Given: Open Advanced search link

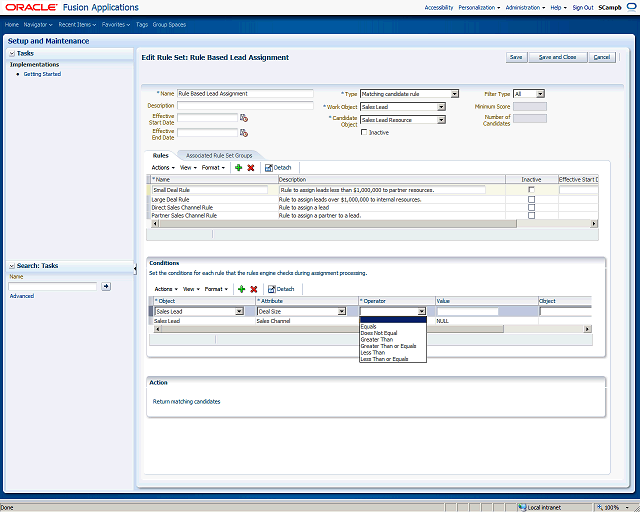Looking at the screenshot, I should [22, 296].
